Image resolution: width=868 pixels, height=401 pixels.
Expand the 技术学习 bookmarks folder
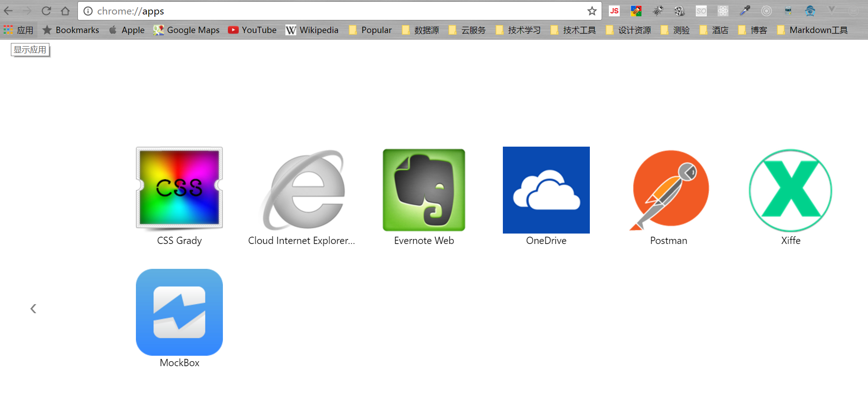(518, 30)
